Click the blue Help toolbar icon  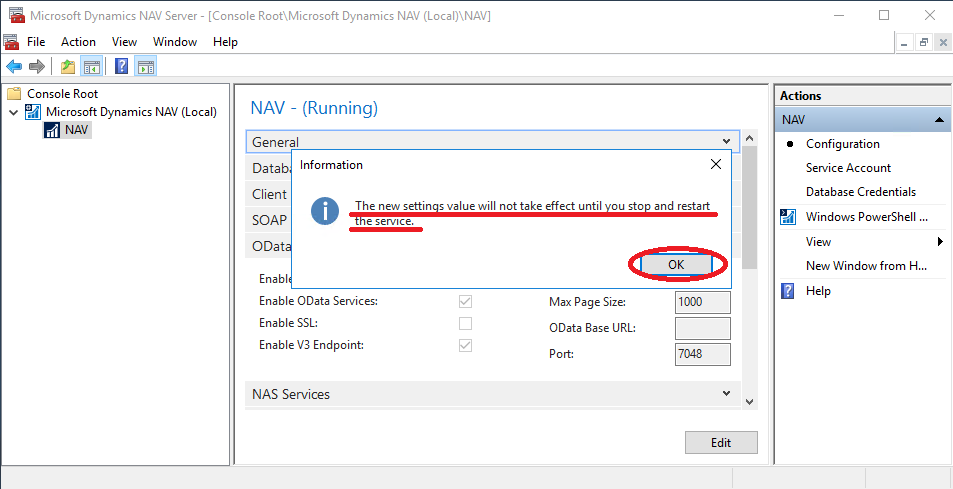[122, 66]
